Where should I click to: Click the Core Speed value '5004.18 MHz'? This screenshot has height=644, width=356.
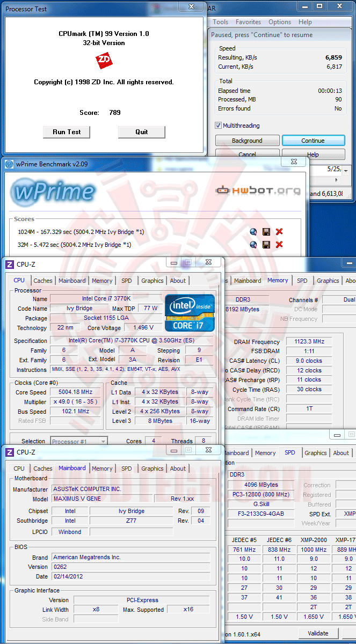pos(75,392)
